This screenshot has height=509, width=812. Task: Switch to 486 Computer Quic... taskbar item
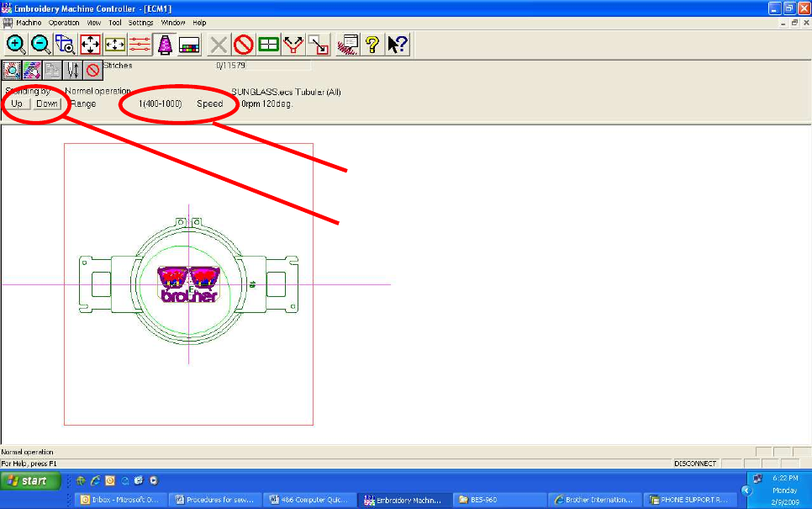(308, 500)
